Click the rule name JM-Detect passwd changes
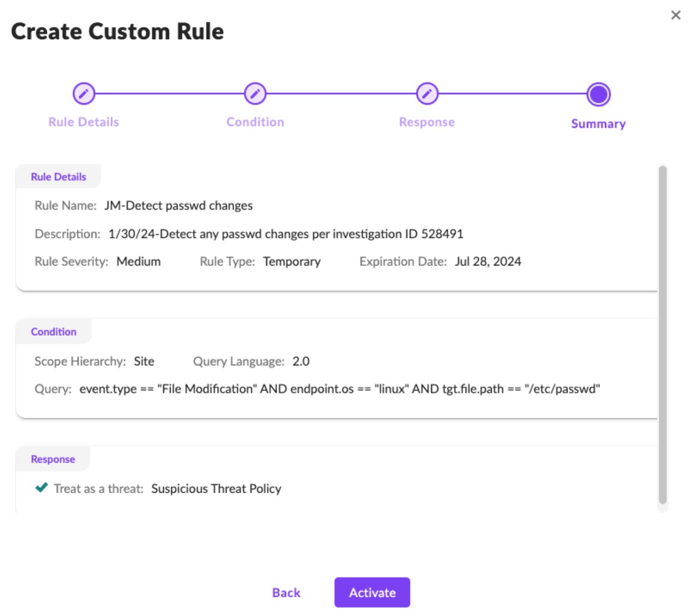Image resolution: width=690 pixels, height=616 pixels. coord(178,206)
